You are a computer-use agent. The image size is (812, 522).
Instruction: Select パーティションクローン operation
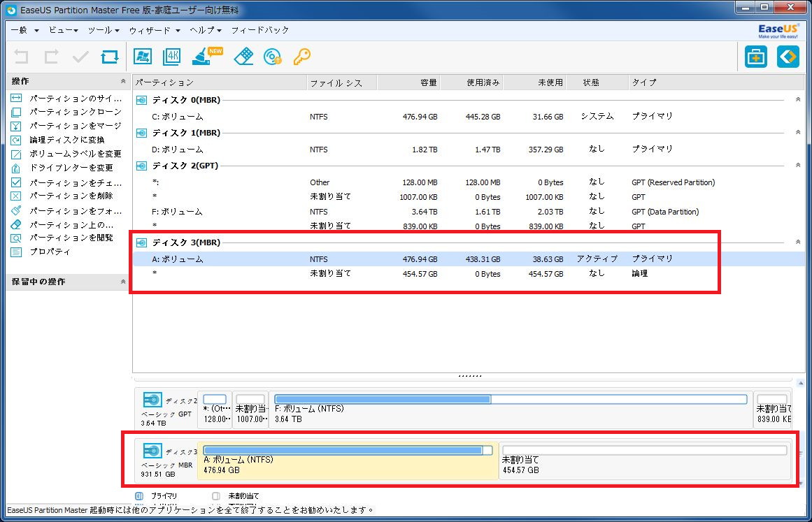76,112
